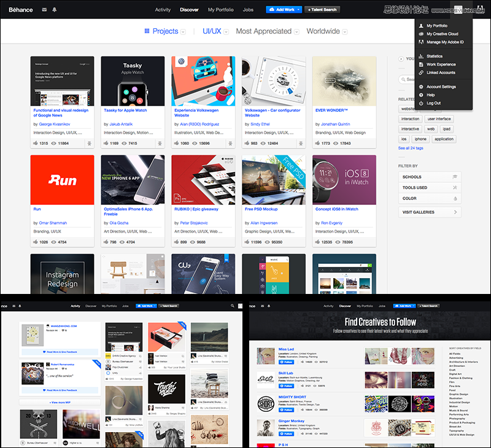
Task: Expand the COLOR filter
Action: 430,198
